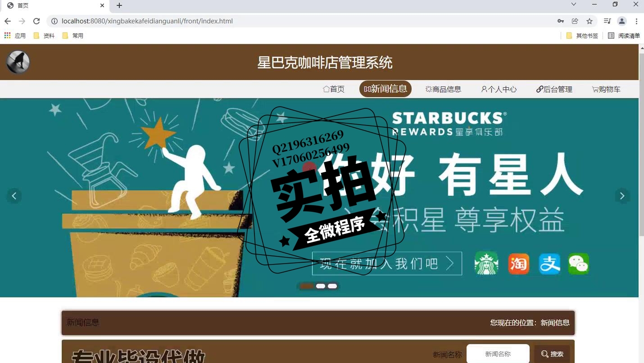Select the first carousel indicator
This screenshot has height=363, width=644.
[x=307, y=286]
